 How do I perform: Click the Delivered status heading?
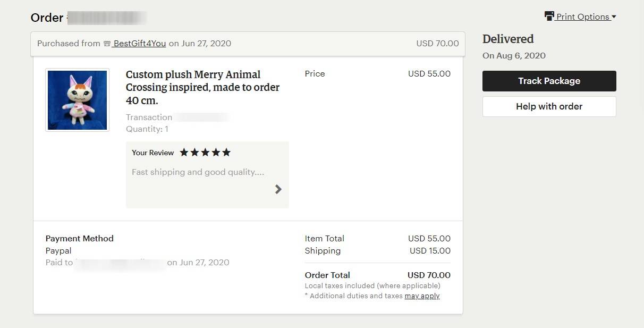(x=507, y=39)
